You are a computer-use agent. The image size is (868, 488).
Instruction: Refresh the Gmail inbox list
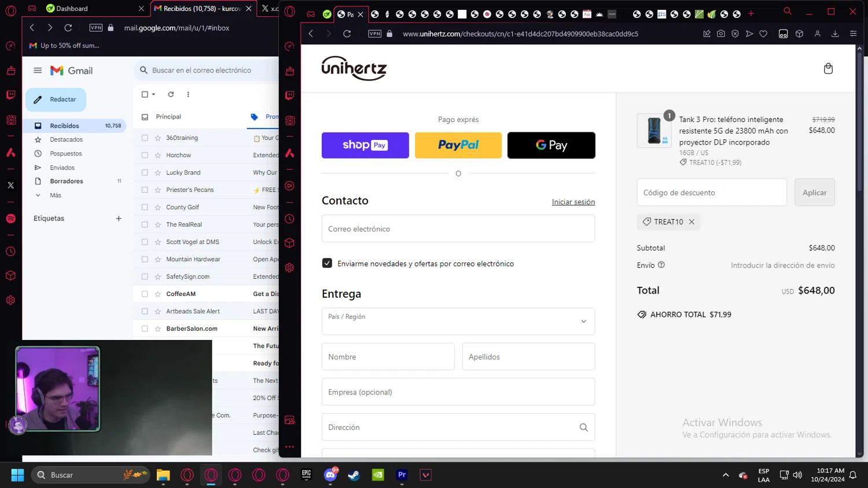[171, 94]
